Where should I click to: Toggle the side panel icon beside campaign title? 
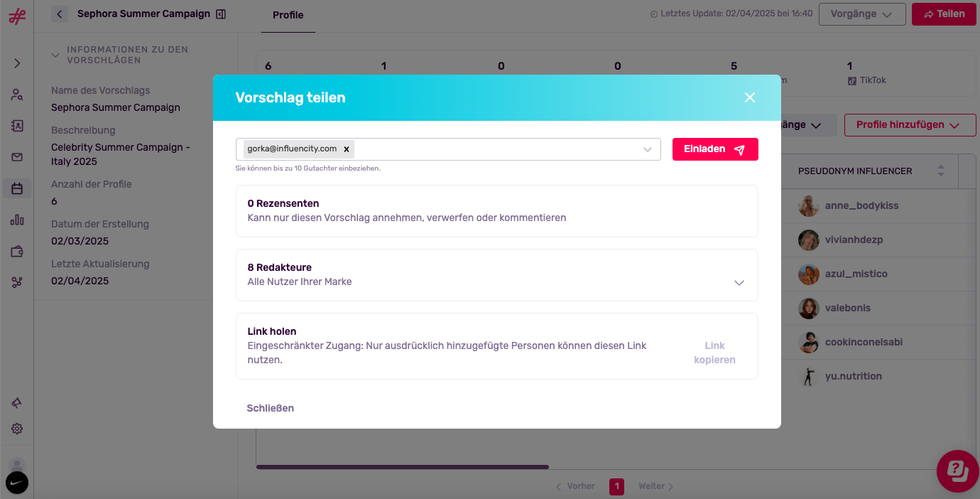[x=221, y=14]
